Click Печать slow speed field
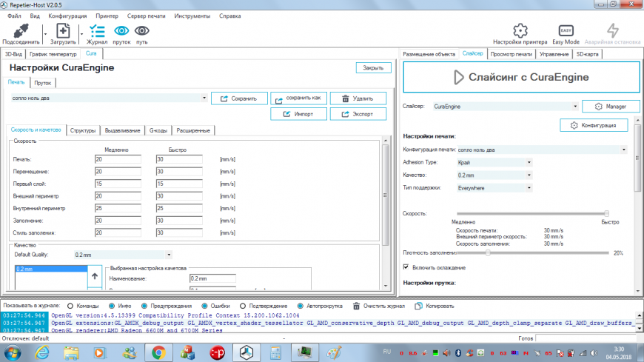Screen dimensions: 644x362 118,159
